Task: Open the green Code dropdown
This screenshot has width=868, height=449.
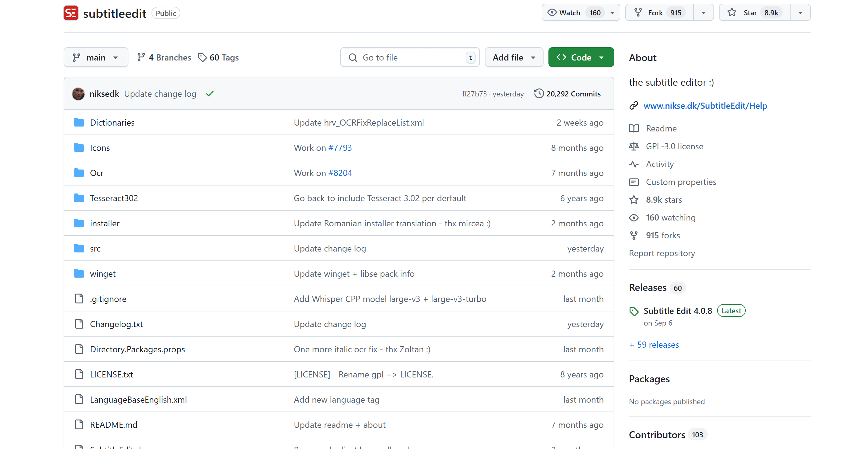Action: tap(581, 57)
